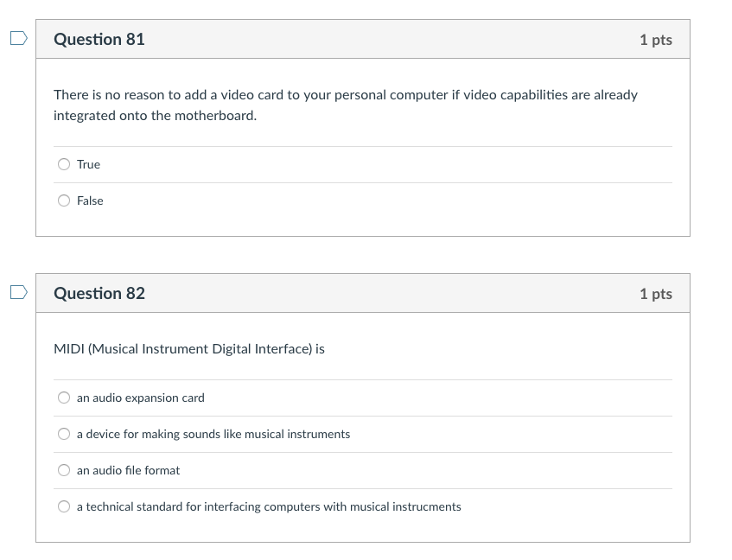Click the 'an audio expansion card' label text
Image resolution: width=732 pixels, height=560 pixels.
tap(141, 398)
